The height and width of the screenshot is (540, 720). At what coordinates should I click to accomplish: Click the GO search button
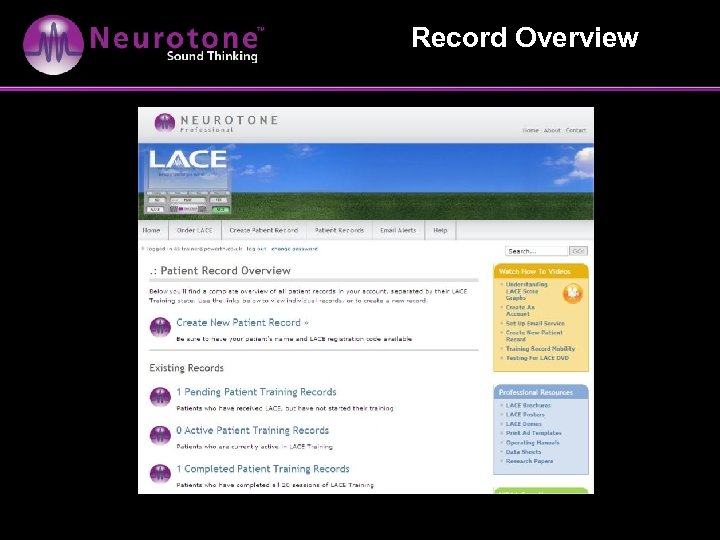[578, 251]
